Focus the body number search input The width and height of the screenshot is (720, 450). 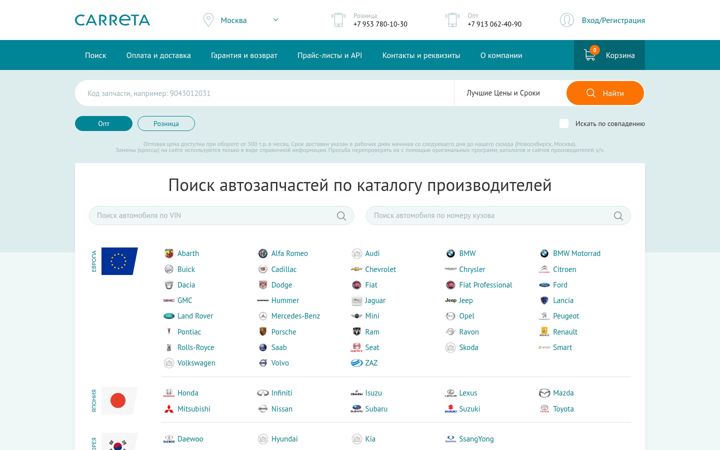point(498,215)
